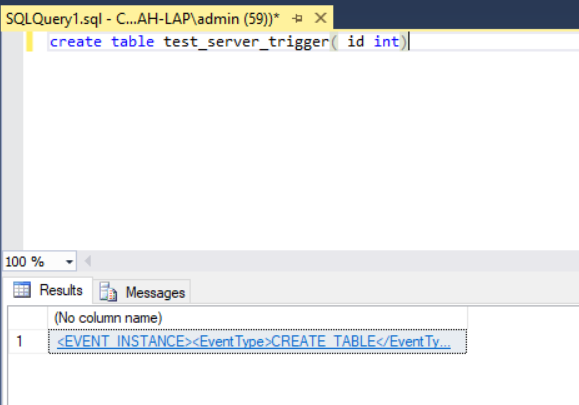Click the 'int' keyword in query
This screenshot has width=579, height=405.
coord(387,41)
